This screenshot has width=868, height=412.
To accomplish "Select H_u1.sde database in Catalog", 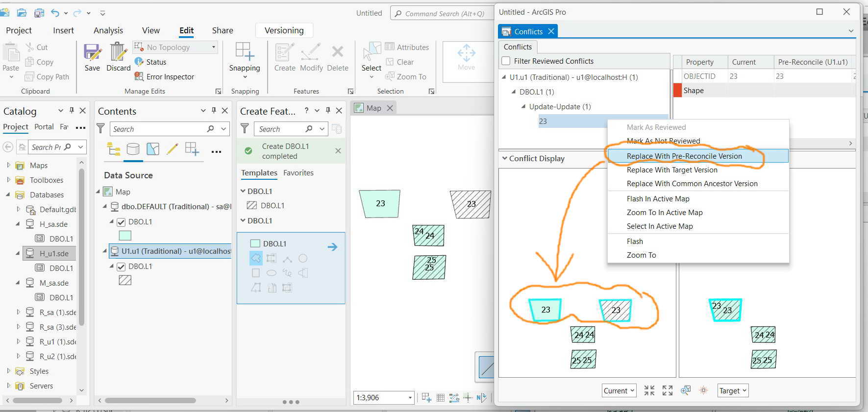I will [x=50, y=253].
